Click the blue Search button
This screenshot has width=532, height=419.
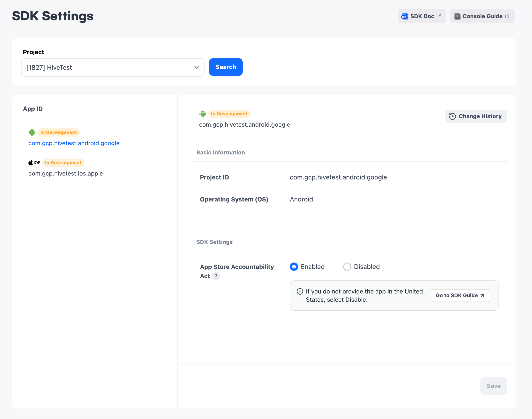pos(226,67)
